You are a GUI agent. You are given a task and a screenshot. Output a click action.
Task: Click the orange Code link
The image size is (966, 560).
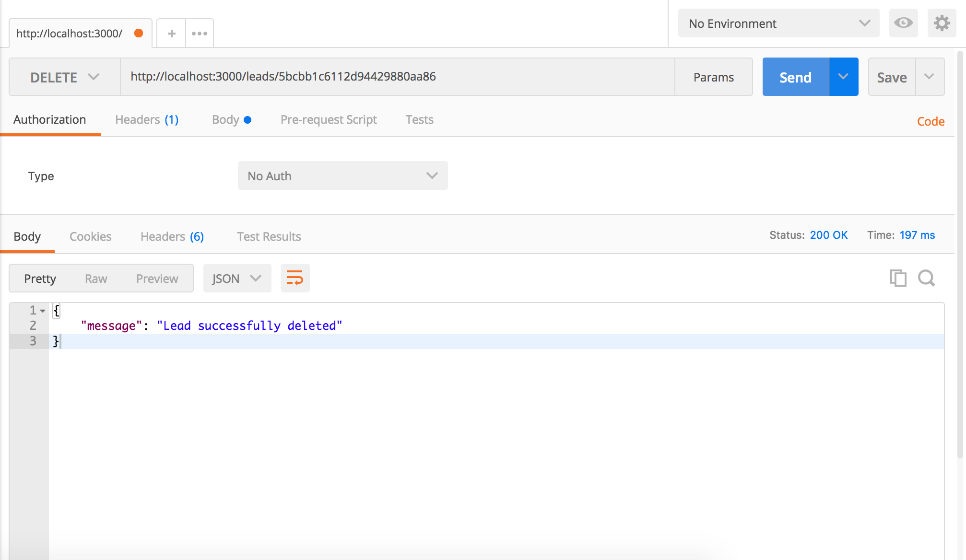931,121
